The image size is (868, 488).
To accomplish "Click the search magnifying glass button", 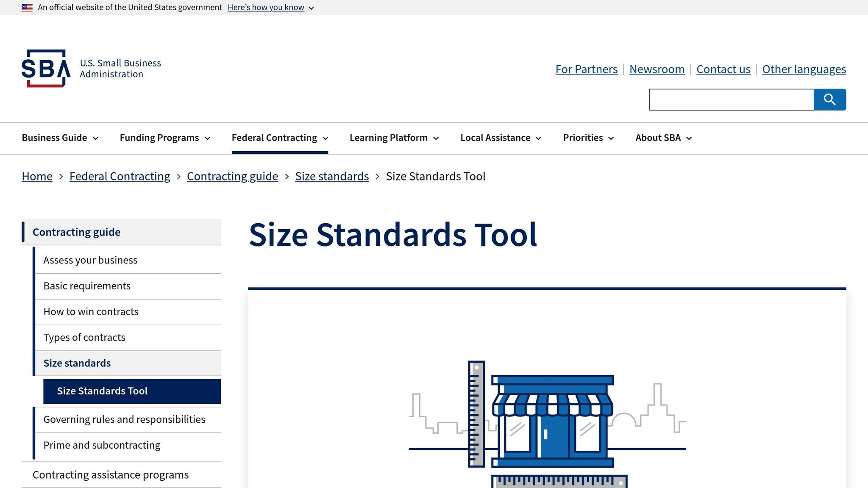I will click(829, 100).
